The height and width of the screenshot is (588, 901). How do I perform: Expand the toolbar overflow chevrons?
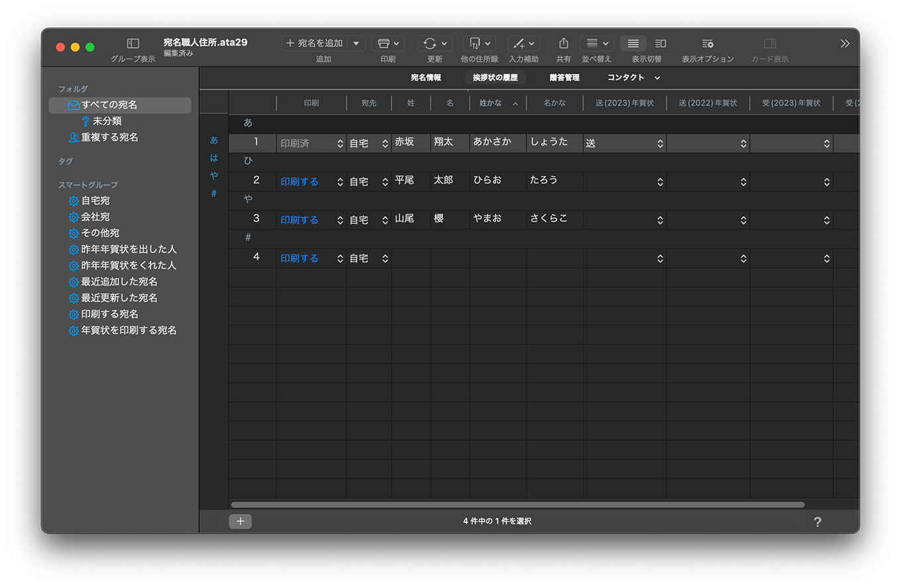point(845,44)
